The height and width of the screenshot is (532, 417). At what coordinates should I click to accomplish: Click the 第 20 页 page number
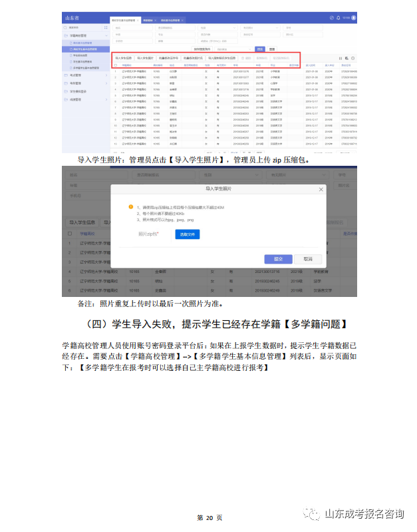tap(209, 518)
